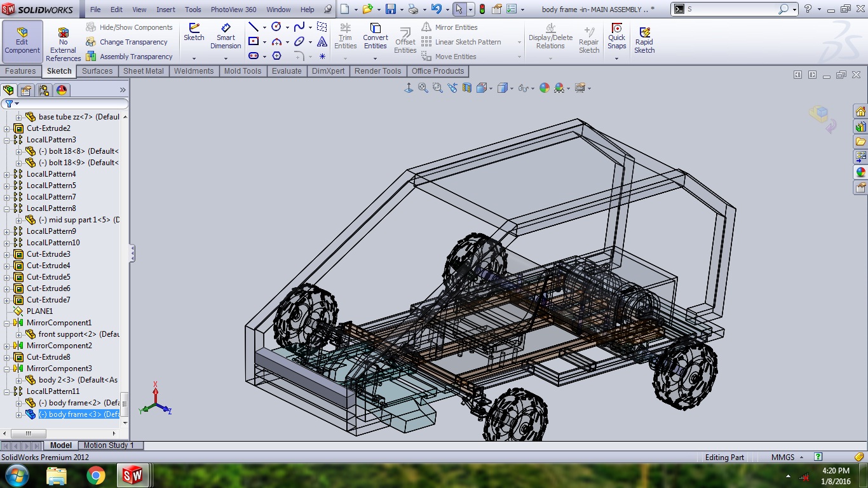Switch to the Evaluate tab
Image resolution: width=868 pixels, height=488 pixels.
pos(287,71)
